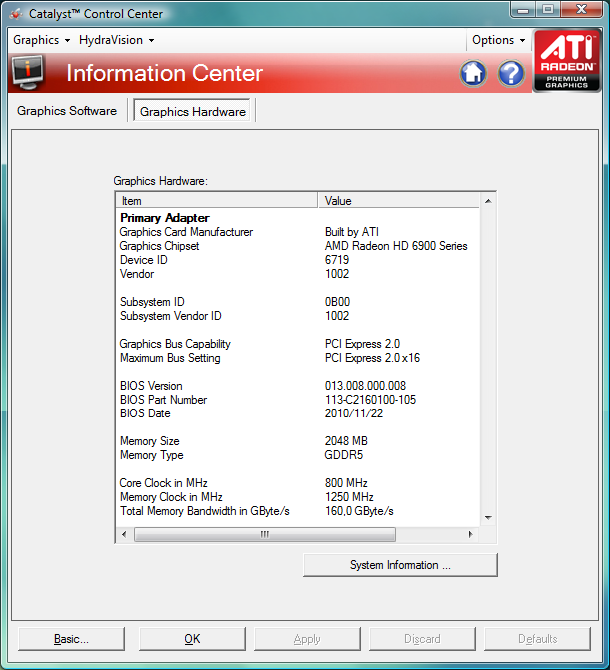Click the Information Center monitor icon
This screenshot has width=610, height=670.
(x=29, y=72)
